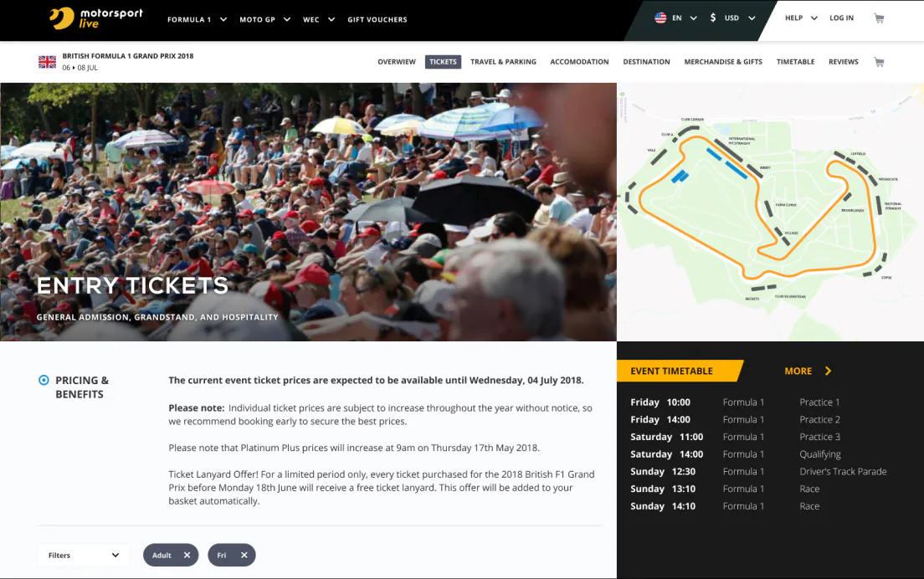Click the Motorsport Live logo
Viewport: 924px width, 579px height.
tap(96, 18)
